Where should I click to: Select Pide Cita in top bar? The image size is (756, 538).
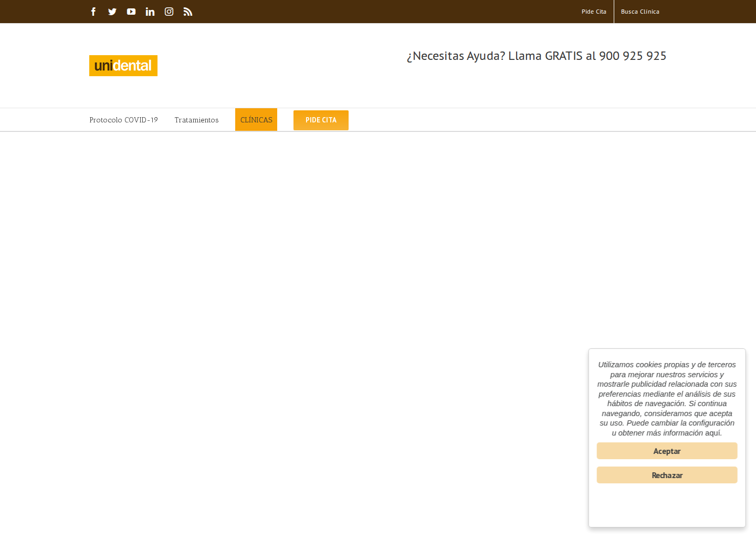594,12
